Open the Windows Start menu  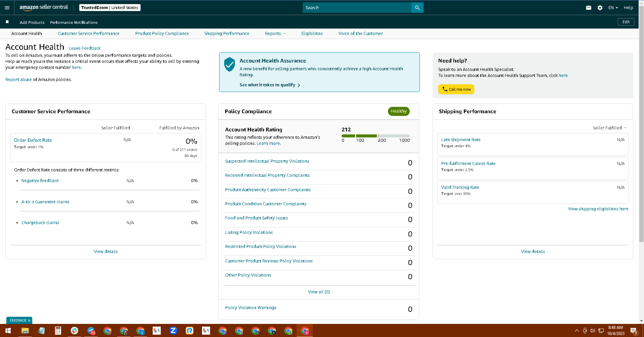coord(8,331)
